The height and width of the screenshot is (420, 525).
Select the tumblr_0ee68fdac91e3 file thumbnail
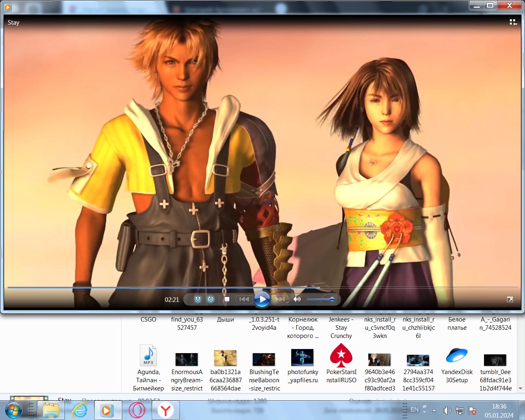point(495,372)
